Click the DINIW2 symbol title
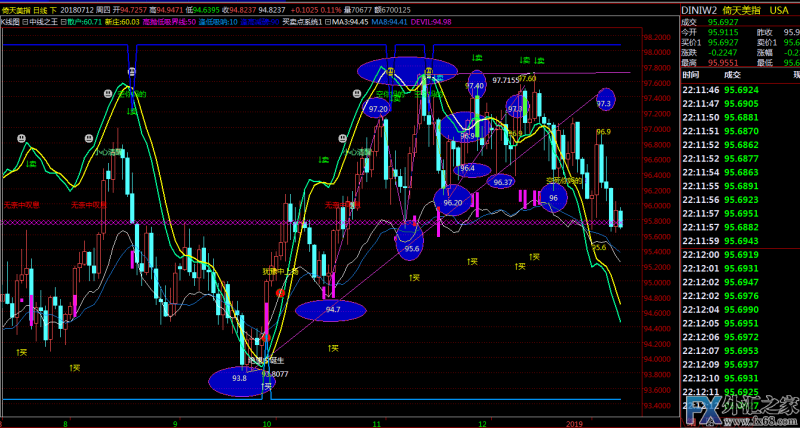The width and height of the screenshot is (800, 428). (700, 8)
